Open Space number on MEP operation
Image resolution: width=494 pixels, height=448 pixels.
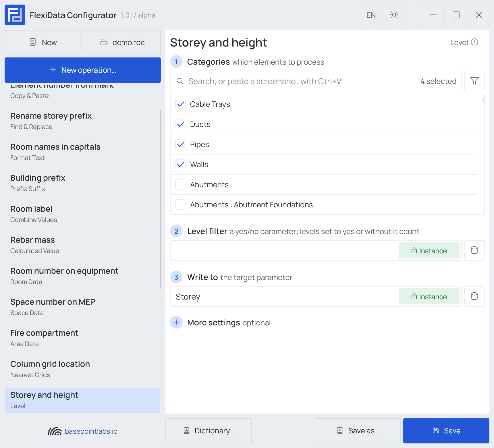(x=82, y=307)
